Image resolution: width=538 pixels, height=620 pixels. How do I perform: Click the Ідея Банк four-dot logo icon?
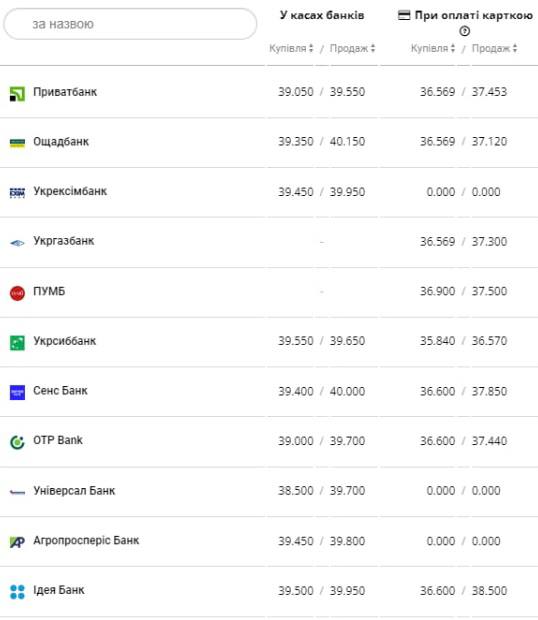pyautogui.click(x=17, y=592)
